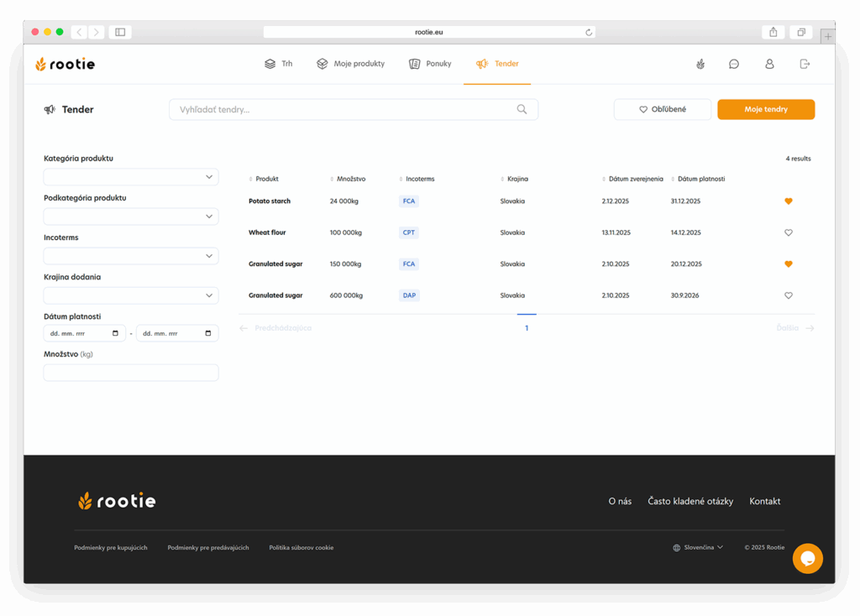Click the logout icon in header
This screenshot has width=860, height=616.
(805, 64)
